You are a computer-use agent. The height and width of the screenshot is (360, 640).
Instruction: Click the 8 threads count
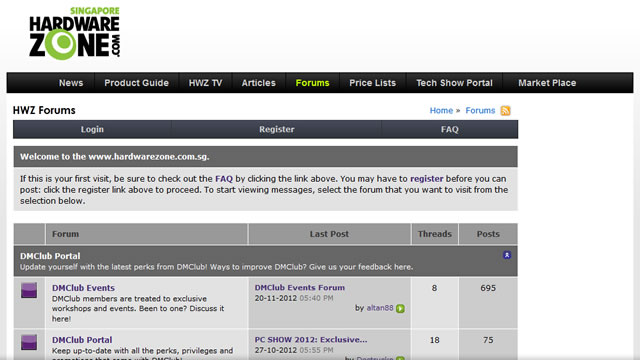click(x=434, y=288)
